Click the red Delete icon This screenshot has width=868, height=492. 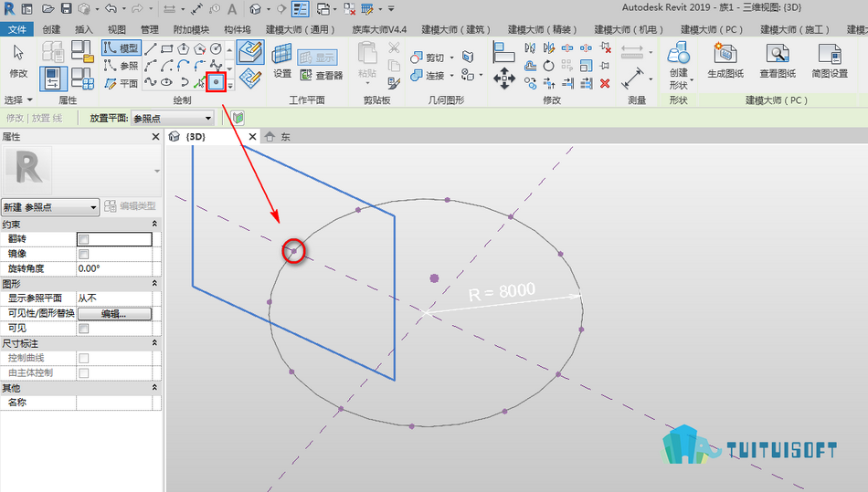tap(605, 83)
